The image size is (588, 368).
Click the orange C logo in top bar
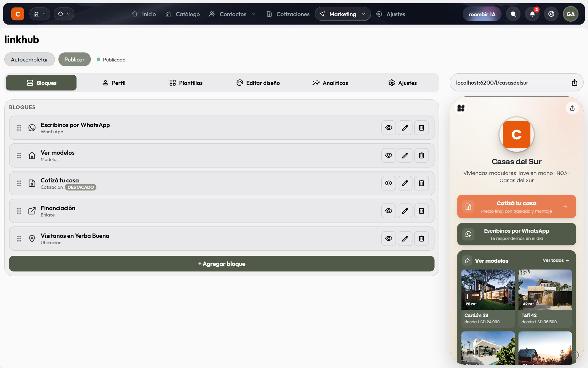tap(18, 14)
